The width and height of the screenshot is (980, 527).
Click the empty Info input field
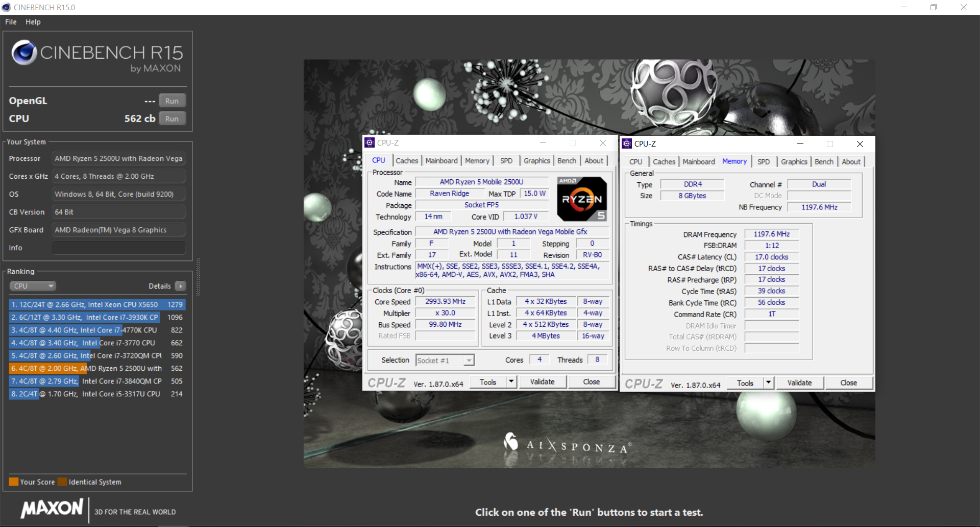tap(118, 248)
